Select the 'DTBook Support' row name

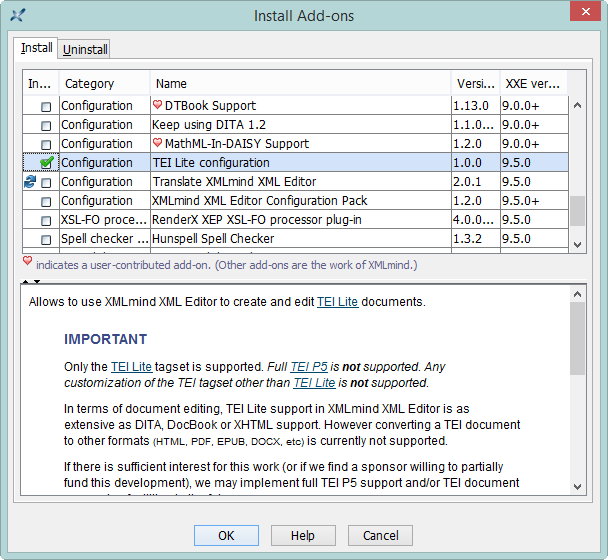[210, 105]
